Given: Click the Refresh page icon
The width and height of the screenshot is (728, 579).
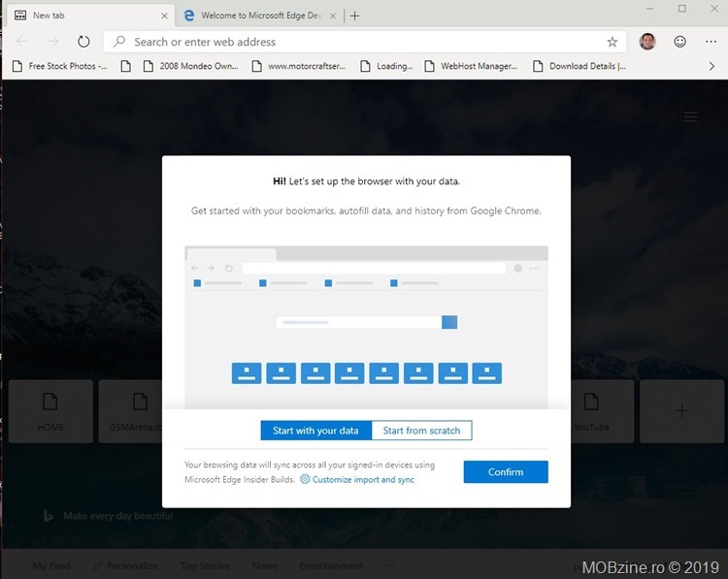Looking at the screenshot, I should point(83,42).
